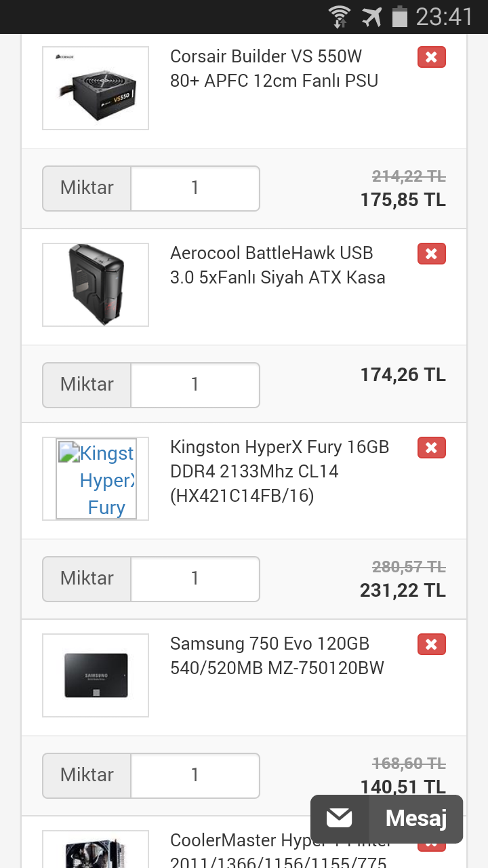Click the envelope icon on Mesaj button
Viewport: 488px width, 868px height.
(340, 818)
